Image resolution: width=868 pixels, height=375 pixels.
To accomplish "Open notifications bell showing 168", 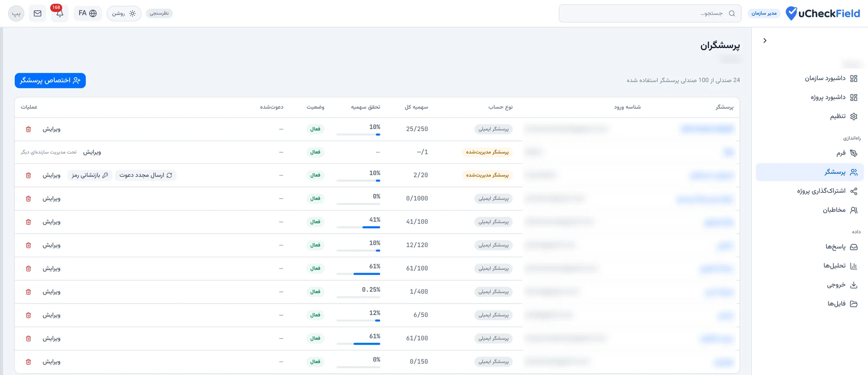I will (x=59, y=13).
